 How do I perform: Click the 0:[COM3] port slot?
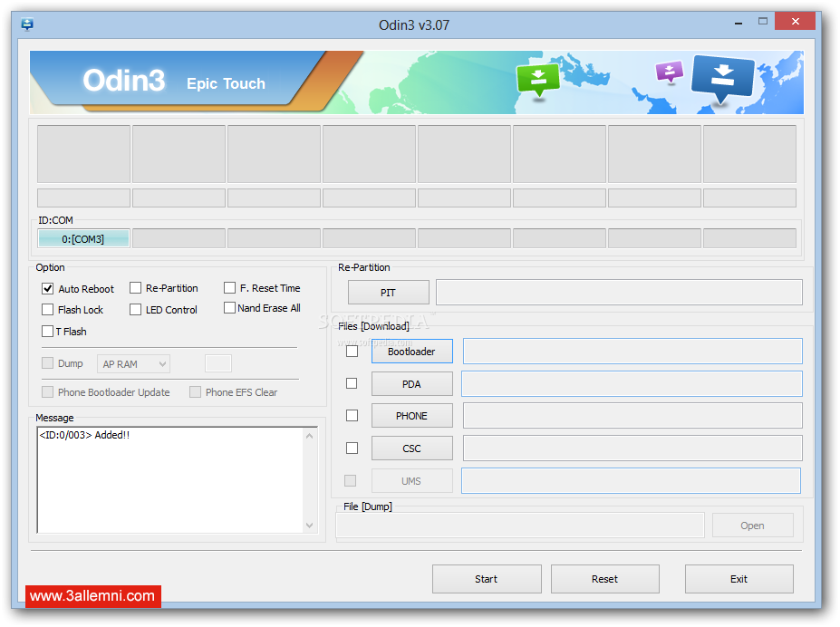pyautogui.click(x=83, y=239)
